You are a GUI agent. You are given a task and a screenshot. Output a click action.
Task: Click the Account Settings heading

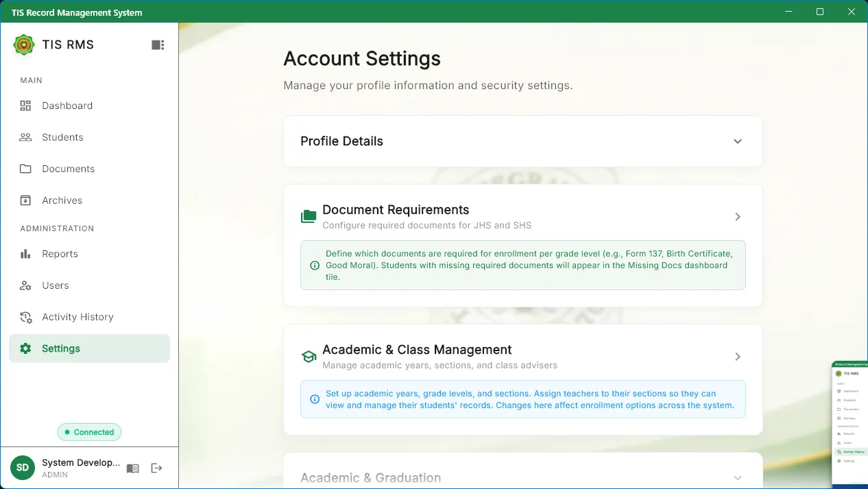tap(362, 58)
